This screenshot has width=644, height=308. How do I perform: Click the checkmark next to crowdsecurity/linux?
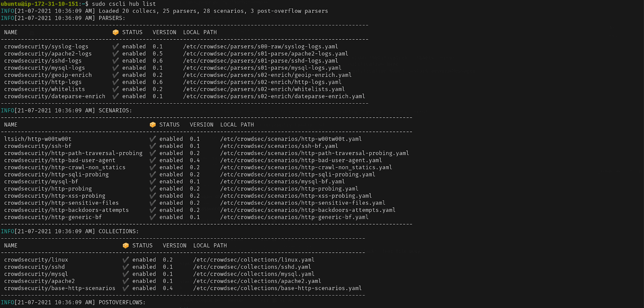pos(126,260)
